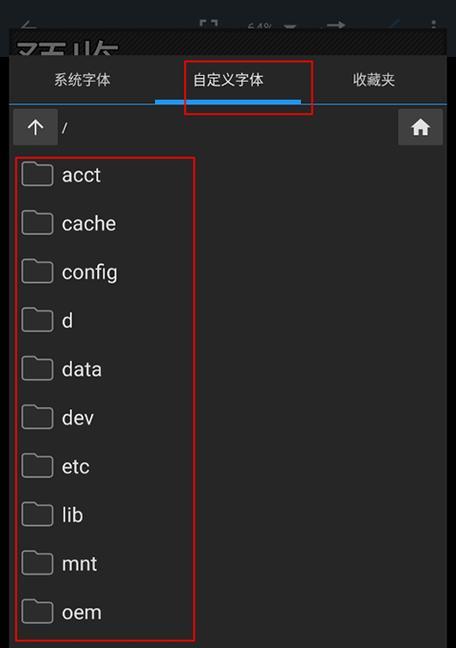Switch to the 系统字体 tab
The height and width of the screenshot is (648, 456).
tap(82, 80)
